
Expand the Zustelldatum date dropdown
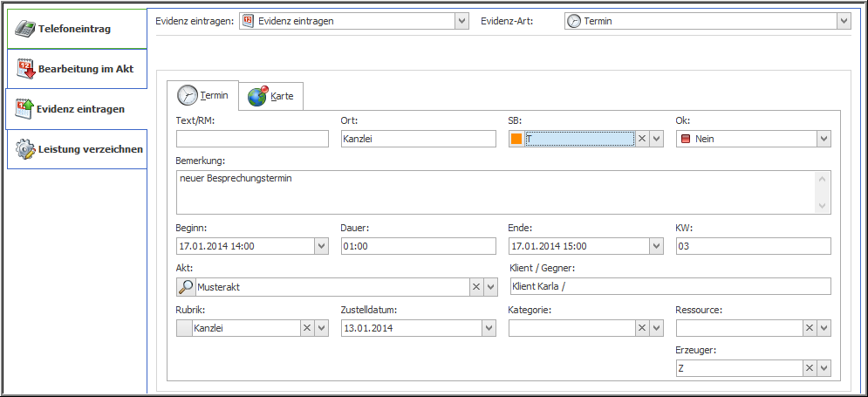[488, 328]
